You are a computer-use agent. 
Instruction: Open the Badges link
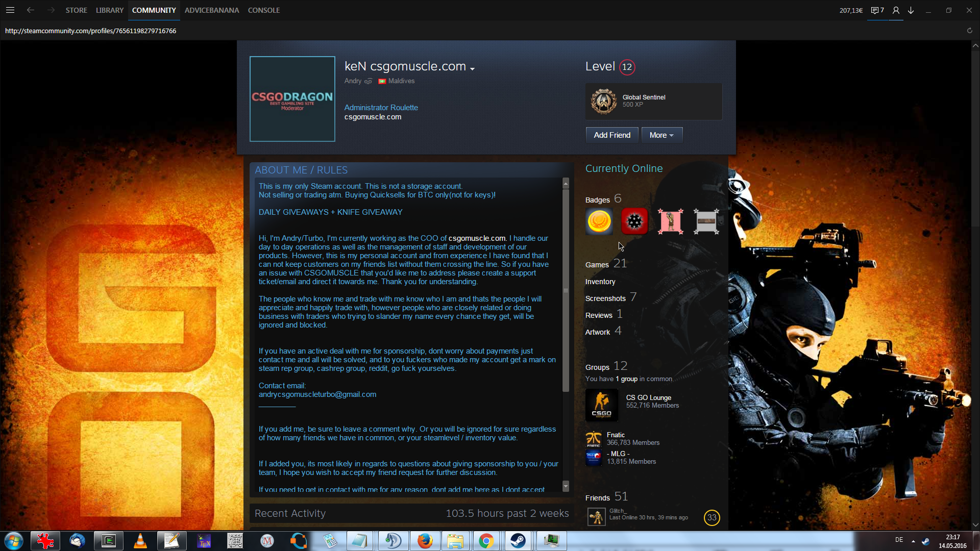tap(598, 200)
